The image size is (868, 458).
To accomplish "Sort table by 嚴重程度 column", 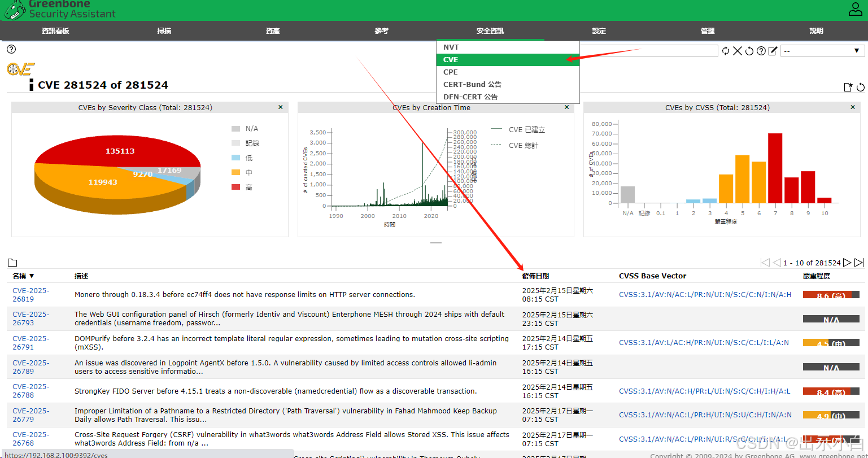I will point(817,276).
